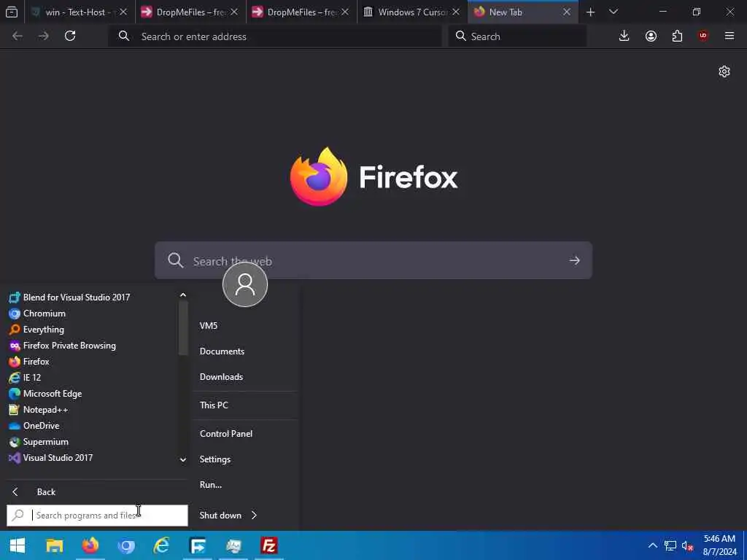The width and height of the screenshot is (747, 560).
Task: Open Blend for Visual Studio 2017
Action: tap(69, 297)
